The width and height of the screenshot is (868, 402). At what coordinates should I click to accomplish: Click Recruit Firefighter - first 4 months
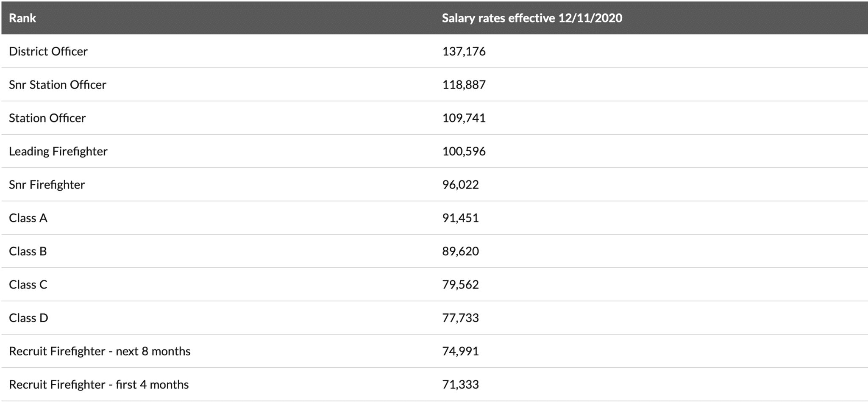pos(99,385)
